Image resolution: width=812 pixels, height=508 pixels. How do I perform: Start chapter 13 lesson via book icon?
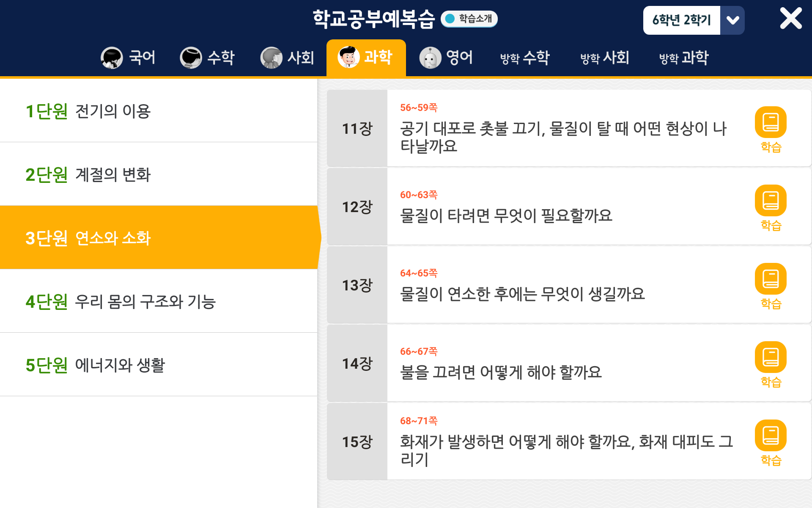pyautogui.click(x=771, y=279)
